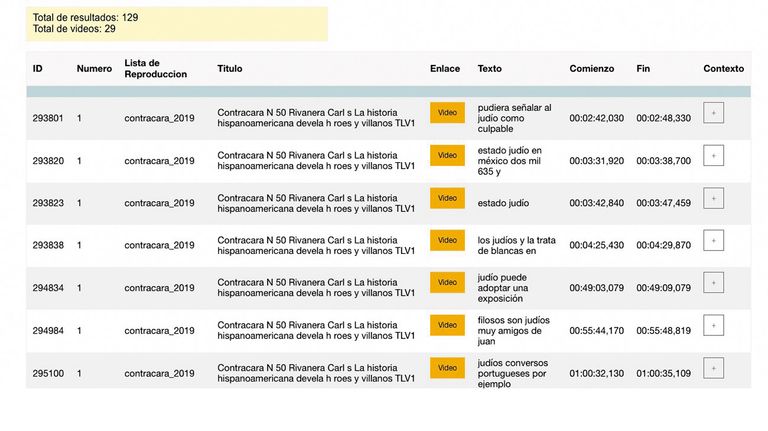Select ID cell 293838

tap(48, 245)
